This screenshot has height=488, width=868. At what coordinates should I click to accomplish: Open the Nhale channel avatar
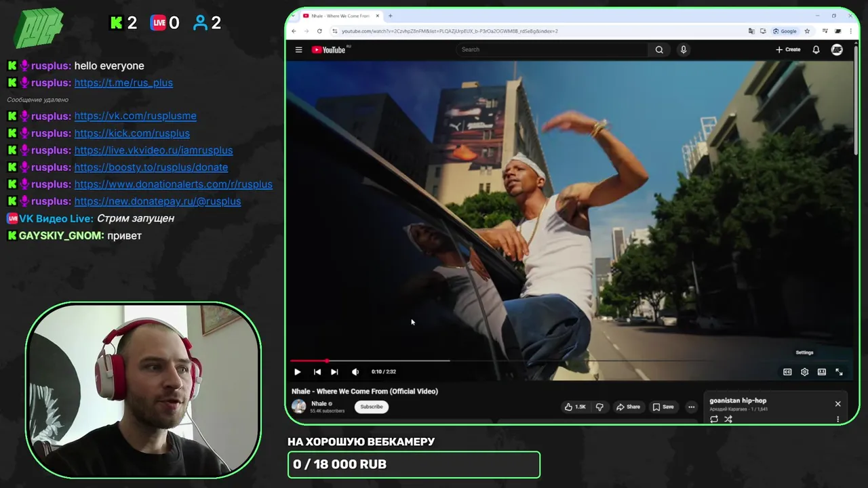[298, 407]
